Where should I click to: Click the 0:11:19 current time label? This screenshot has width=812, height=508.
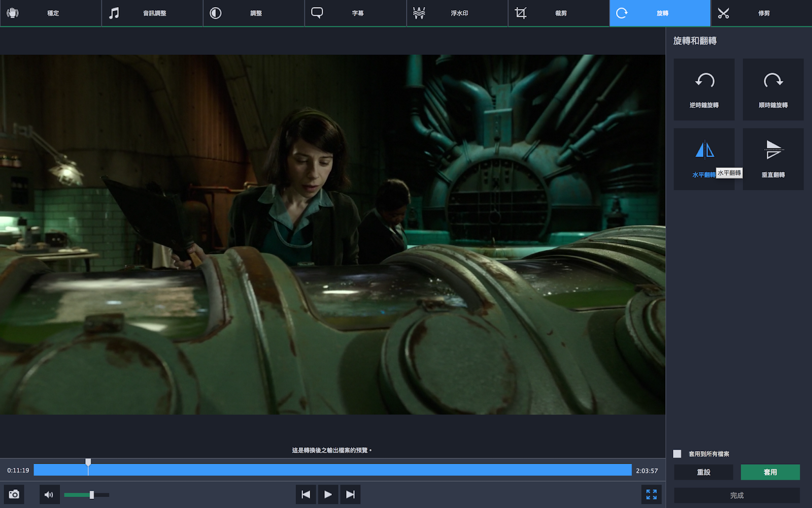(18, 470)
